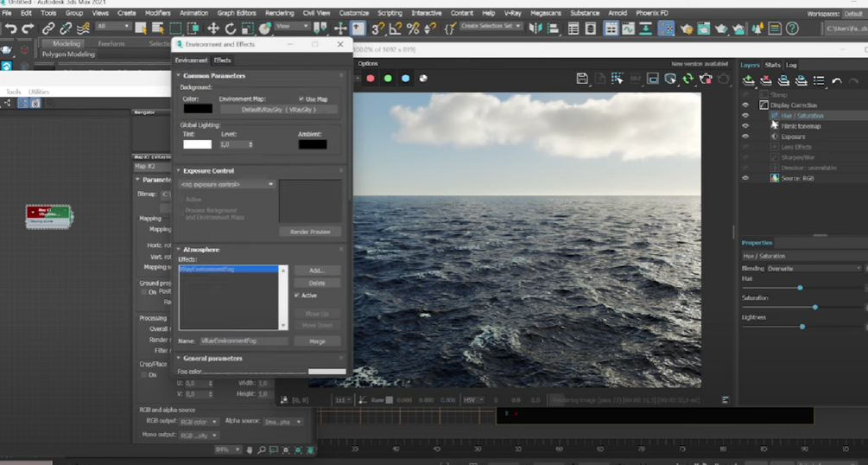Click the Merge button

point(317,341)
